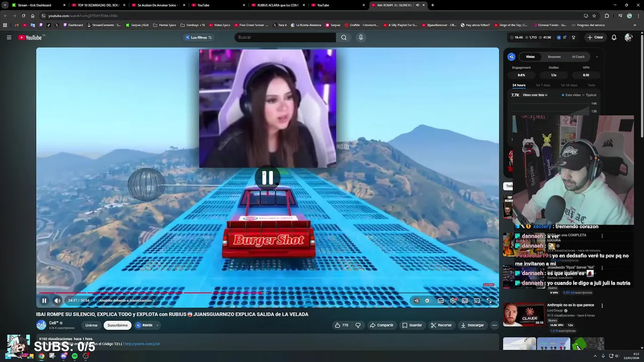Open Chrome from the Windows taskbar
The width and height of the screenshot is (644, 362).
(x=41, y=356)
